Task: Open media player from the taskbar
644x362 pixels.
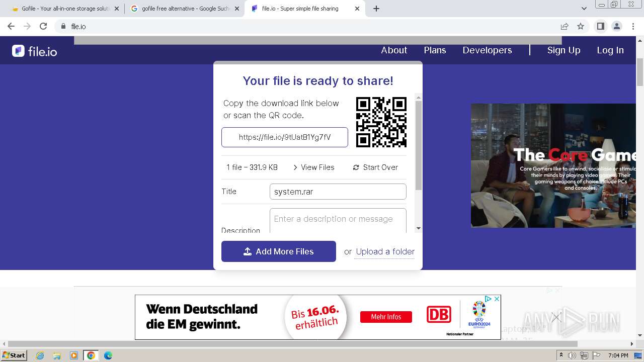Action: pyautogui.click(x=74, y=355)
